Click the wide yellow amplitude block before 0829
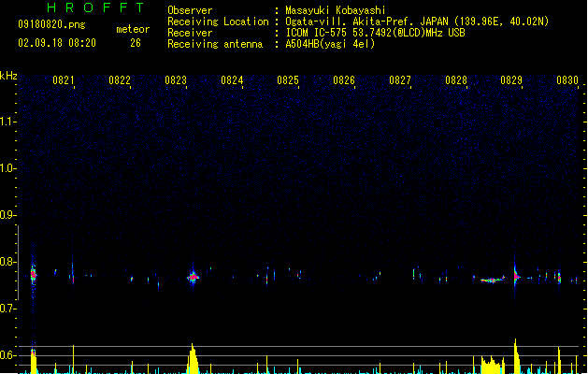 point(493,365)
